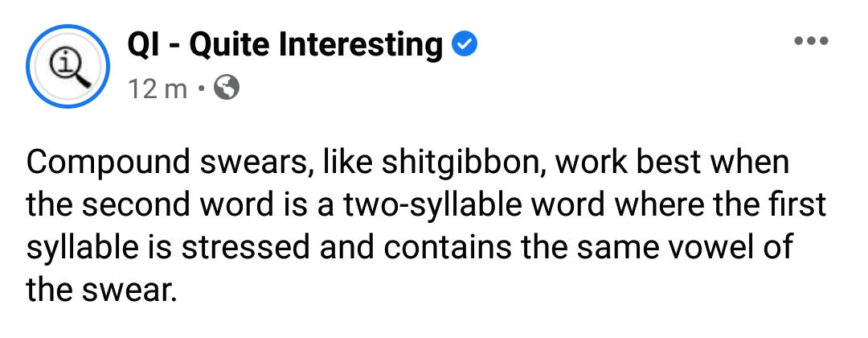Image resolution: width=868 pixels, height=338 pixels.
Task: Open the 12 m post timestamp
Action: (x=158, y=89)
